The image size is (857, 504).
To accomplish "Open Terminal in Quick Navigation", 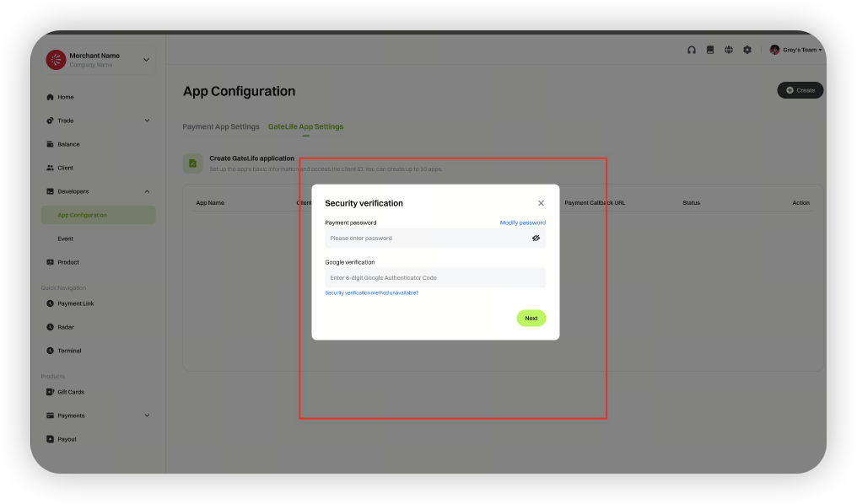I will click(69, 351).
